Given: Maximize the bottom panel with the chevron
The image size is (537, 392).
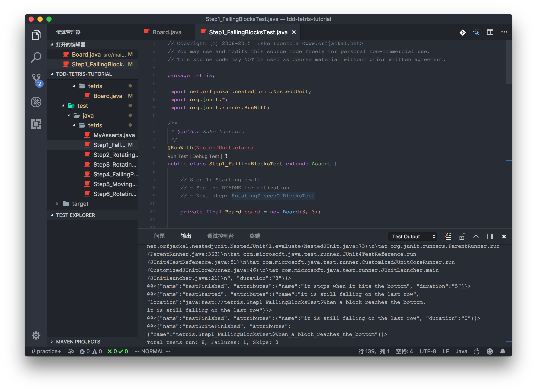Looking at the screenshot, I should (x=476, y=236).
